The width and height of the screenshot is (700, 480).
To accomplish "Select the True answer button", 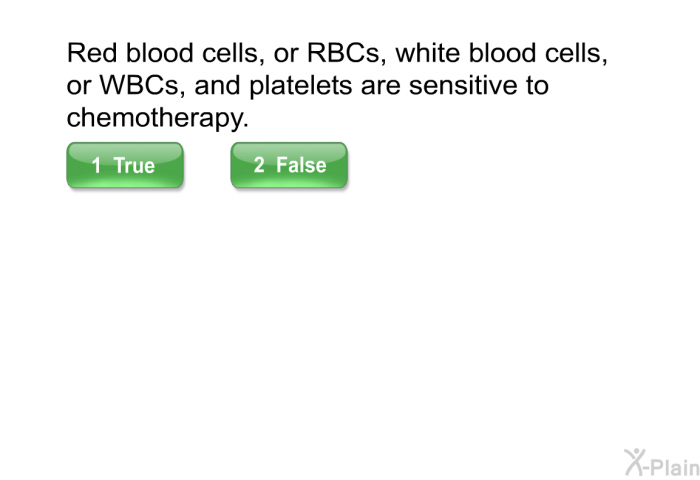I will click(x=125, y=165).
